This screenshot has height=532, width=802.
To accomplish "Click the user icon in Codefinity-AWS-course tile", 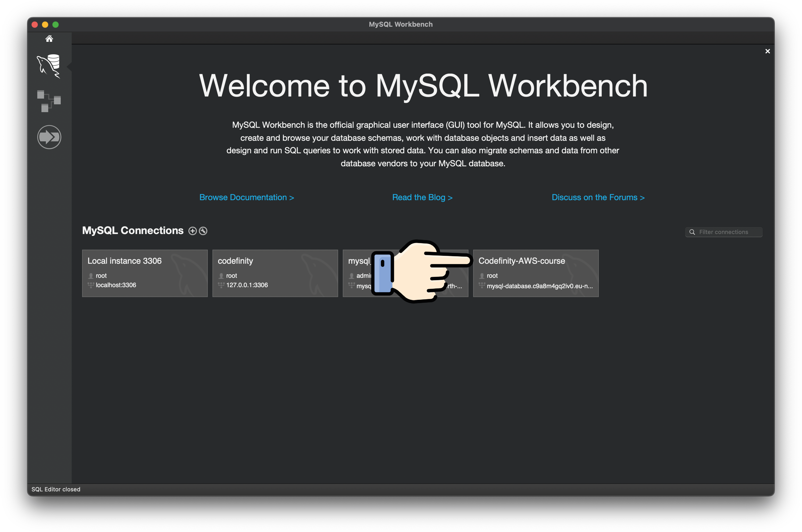I will 482,276.
